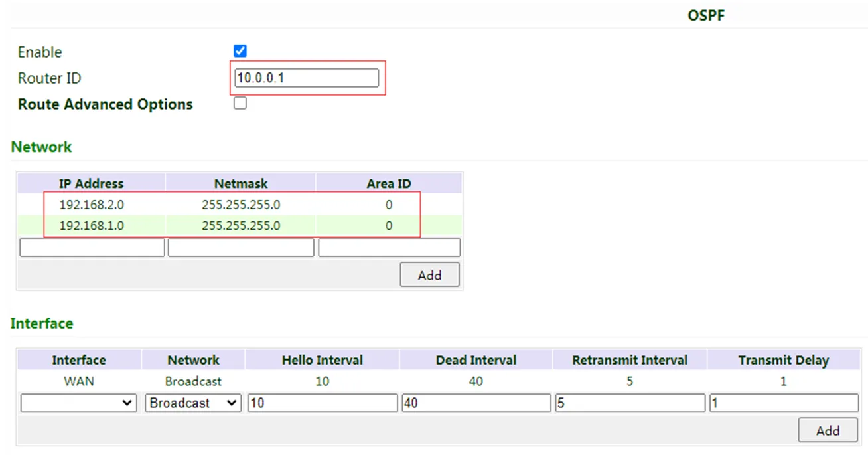868x455 pixels.
Task: Click Add button in Interface section
Action: (x=828, y=430)
